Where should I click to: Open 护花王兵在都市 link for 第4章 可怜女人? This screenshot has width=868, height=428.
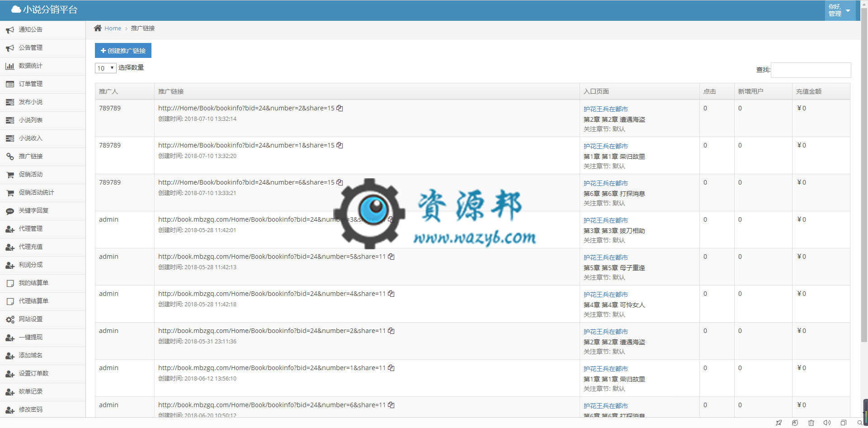click(605, 295)
